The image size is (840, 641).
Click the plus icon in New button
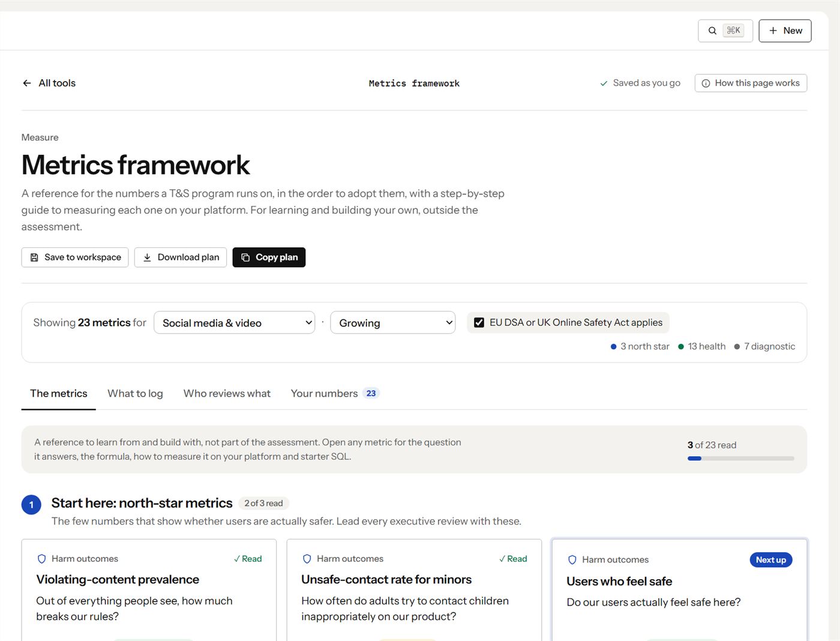click(x=773, y=31)
